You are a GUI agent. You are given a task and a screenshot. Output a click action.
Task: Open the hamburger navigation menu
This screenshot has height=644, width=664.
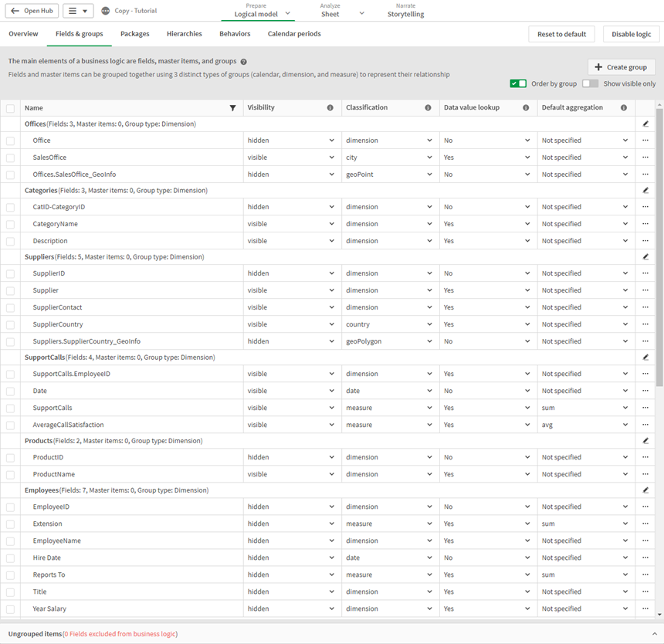78,11
